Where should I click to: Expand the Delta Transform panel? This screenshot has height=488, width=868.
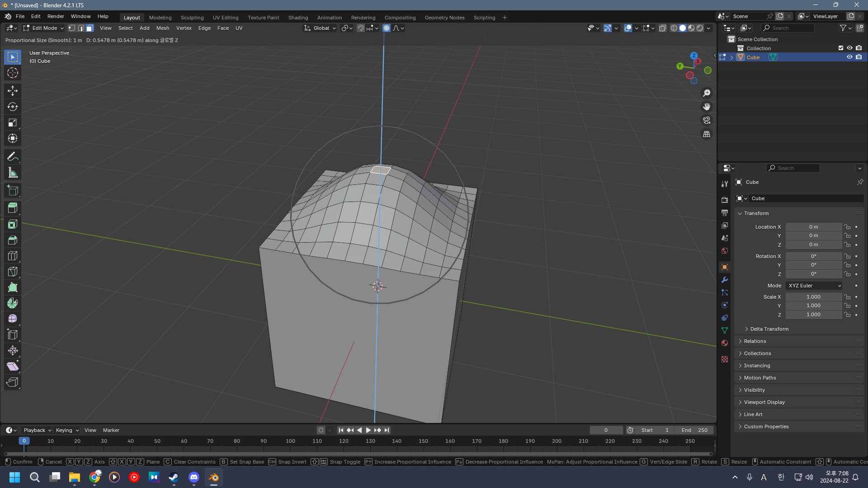pyautogui.click(x=769, y=329)
